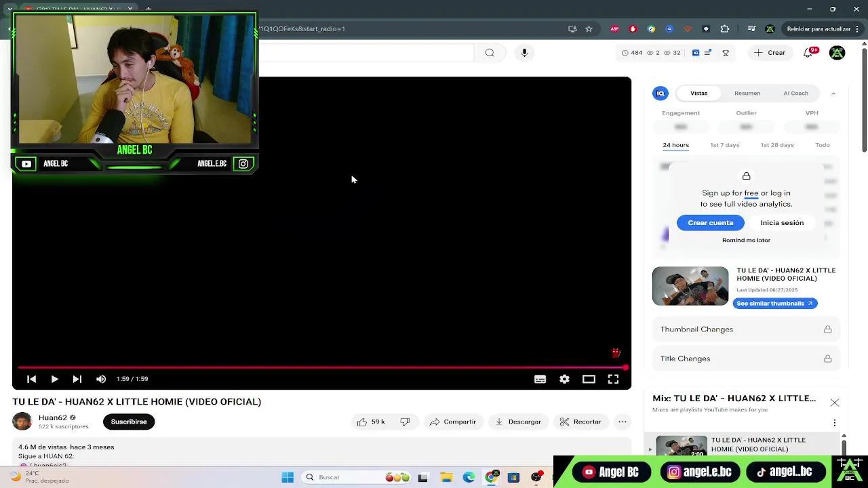Click See similar thumbnails button

tap(775, 303)
